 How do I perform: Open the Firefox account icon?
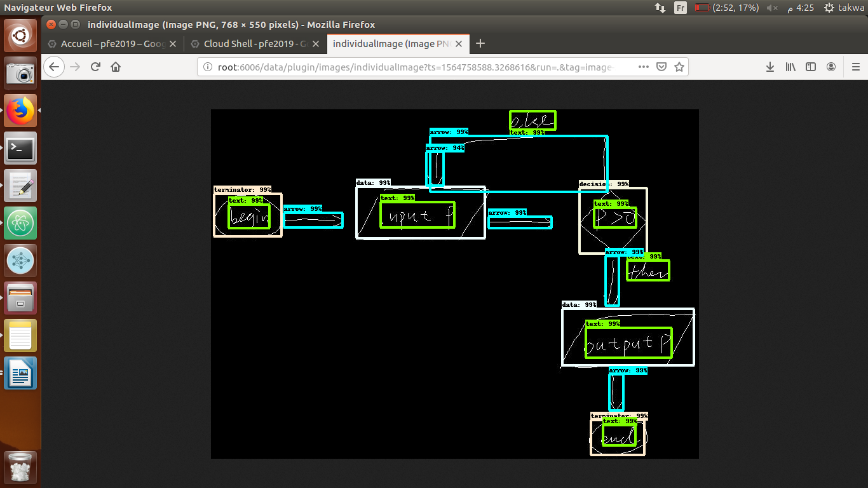pos(831,67)
